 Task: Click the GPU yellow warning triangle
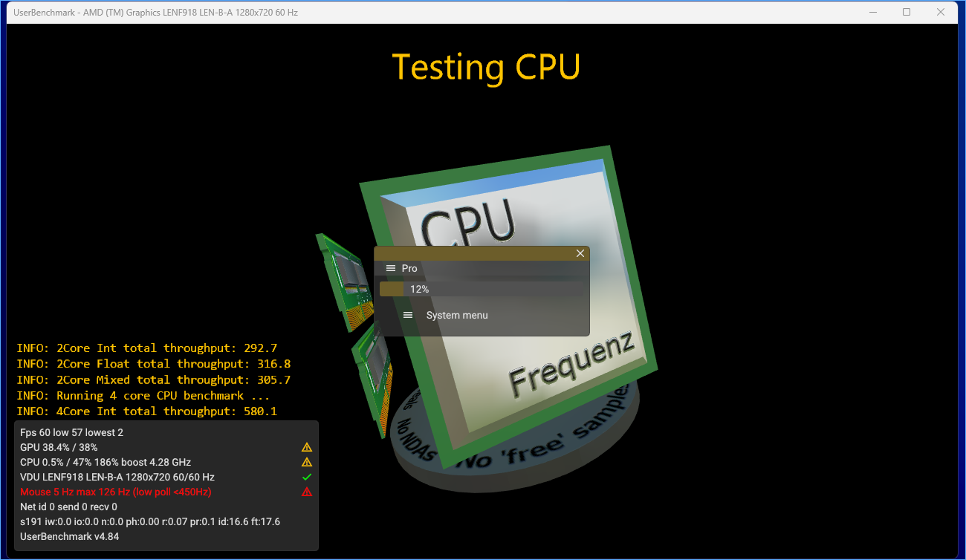coord(307,447)
